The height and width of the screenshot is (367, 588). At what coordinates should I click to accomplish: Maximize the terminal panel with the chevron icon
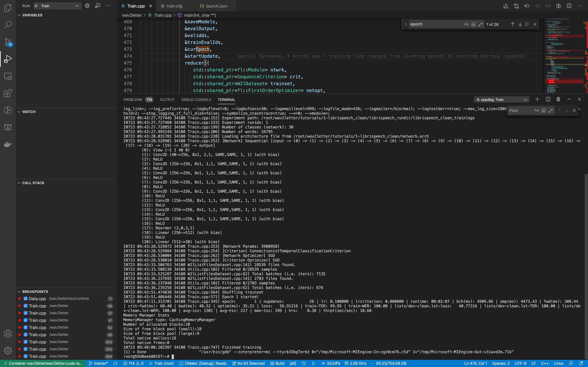(569, 99)
